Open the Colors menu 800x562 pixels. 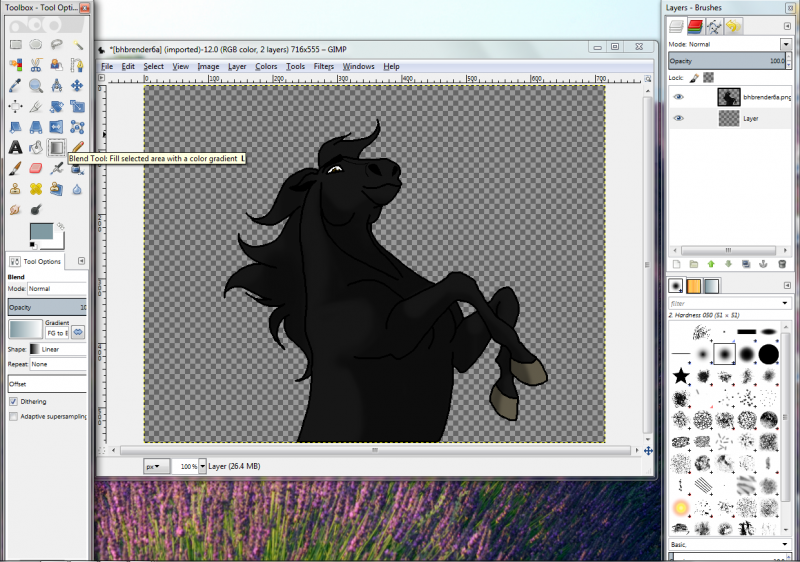tap(266, 66)
